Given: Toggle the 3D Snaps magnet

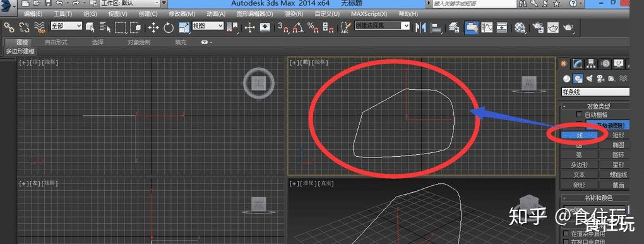Looking at the screenshot, I should 283,28.
